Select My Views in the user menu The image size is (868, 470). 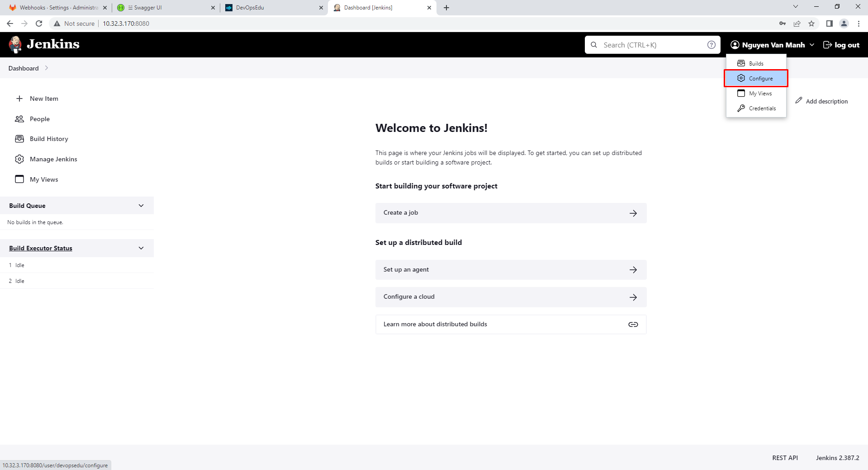click(756, 93)
